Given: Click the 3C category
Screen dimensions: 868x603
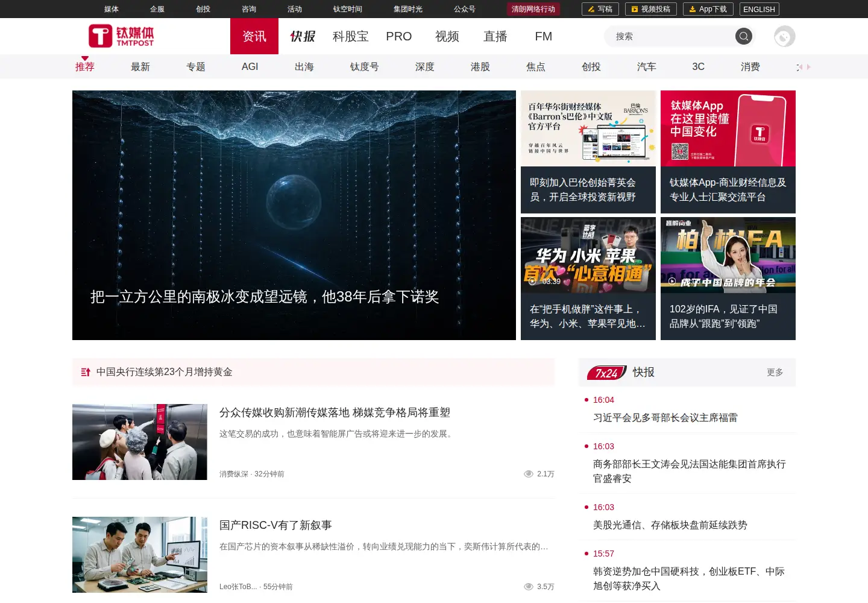Looking at the screenshot, I should point(698,66).
